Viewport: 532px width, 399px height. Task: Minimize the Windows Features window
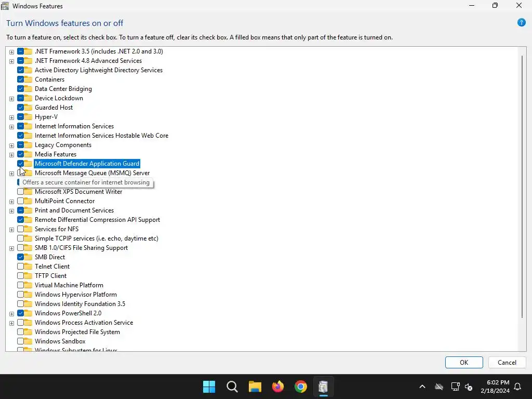(x=472, y=5)
